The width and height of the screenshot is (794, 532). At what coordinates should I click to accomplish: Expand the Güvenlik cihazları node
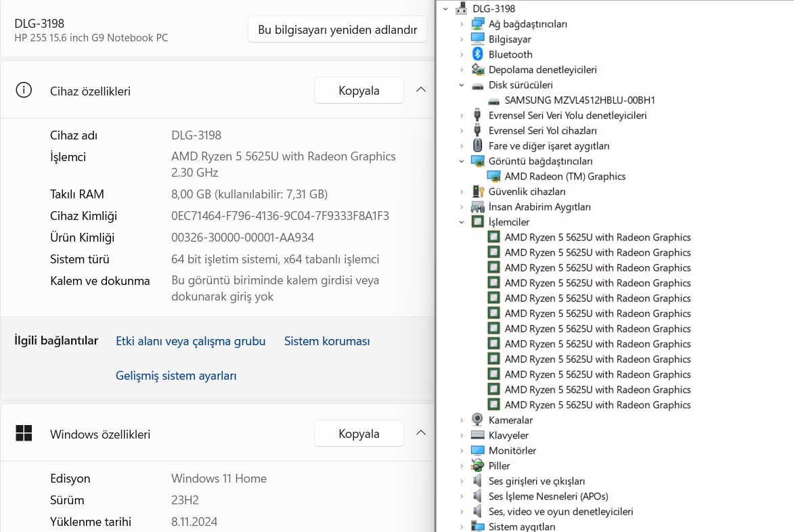[462, 192]
